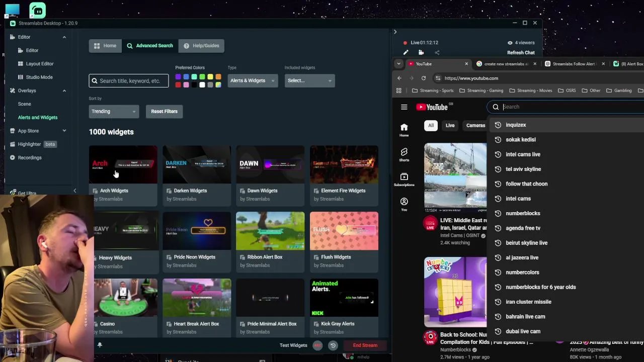Select the purple preferred color swatch
This screenshot has width=644, height=362.
pyautogui.click(x=178, y=77)
